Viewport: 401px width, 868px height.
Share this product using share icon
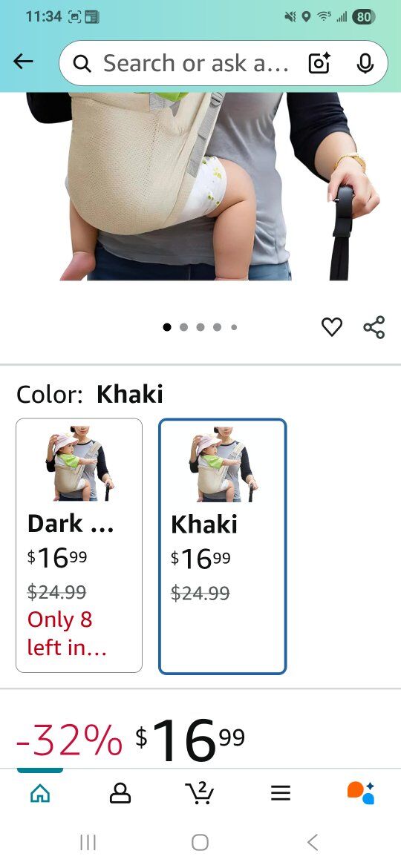point(374,327)
